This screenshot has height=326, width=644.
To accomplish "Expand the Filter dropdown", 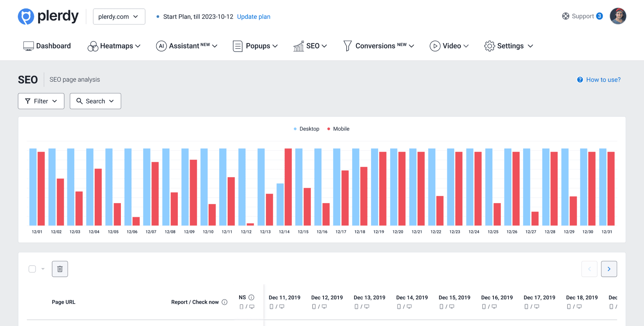I will coord(41,101).
